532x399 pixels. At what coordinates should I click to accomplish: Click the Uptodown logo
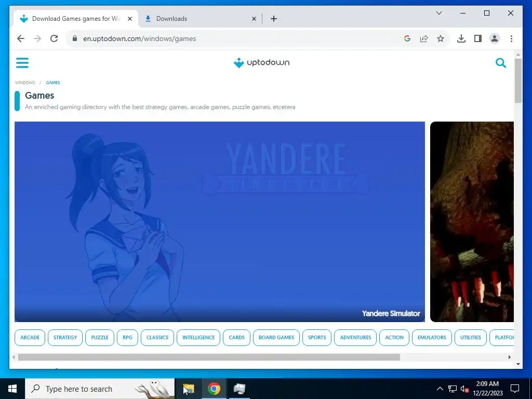click(261, 63)
